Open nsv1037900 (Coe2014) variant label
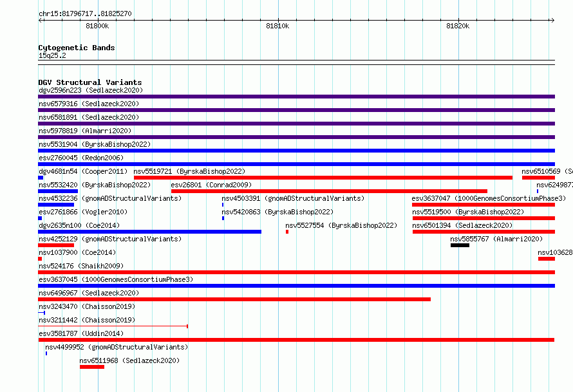This screenshot has width=573, height=392. [x=77, y=252]
